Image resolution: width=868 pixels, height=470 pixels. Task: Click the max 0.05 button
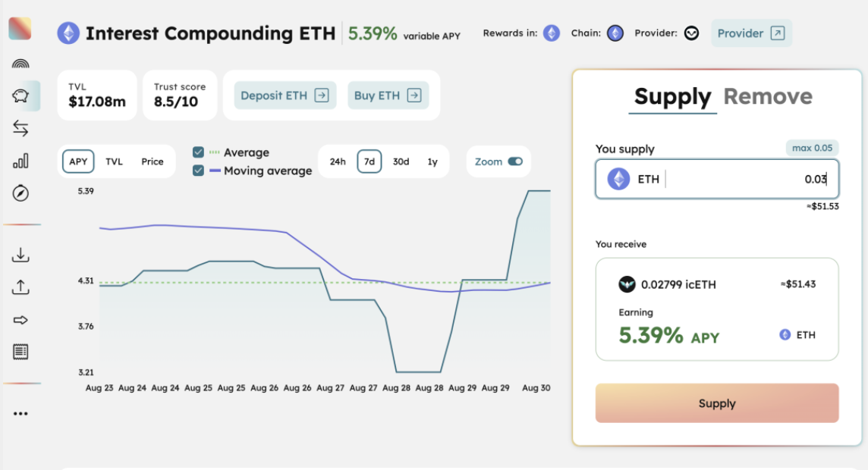[x=812, y=148]
